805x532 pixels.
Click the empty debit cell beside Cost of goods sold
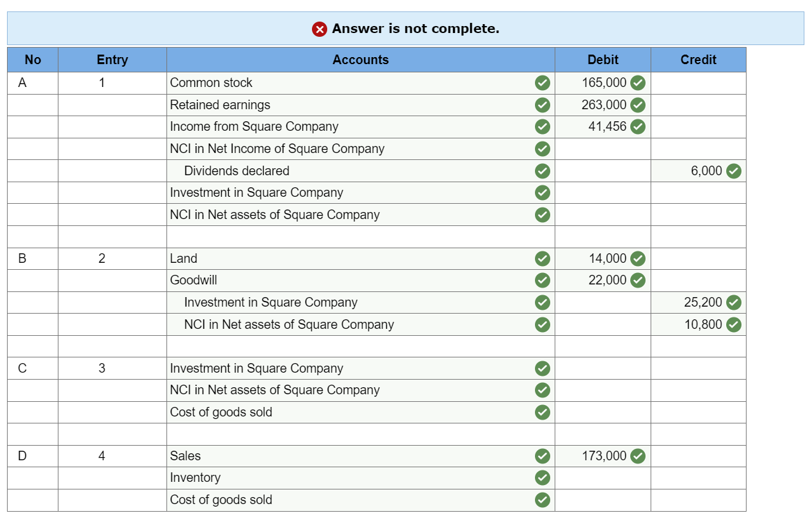pyautogui.click(x=602, y=412)
